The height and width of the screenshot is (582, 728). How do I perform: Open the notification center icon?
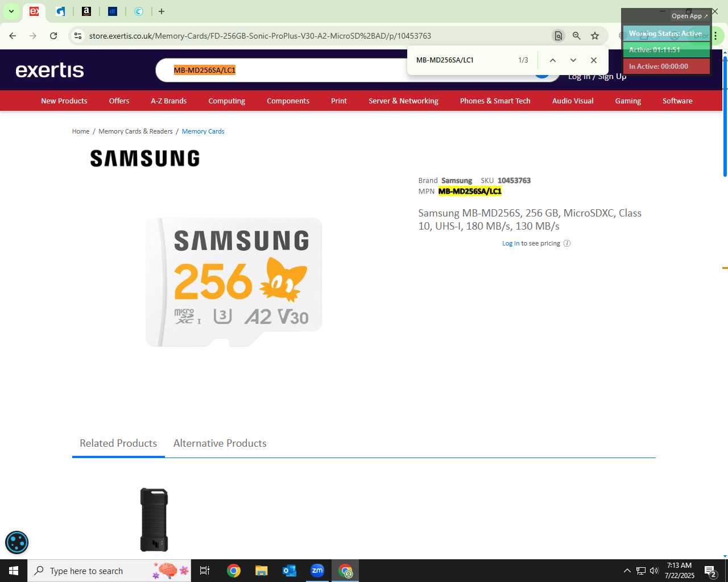pyautogui.click(x=710, y=571)
